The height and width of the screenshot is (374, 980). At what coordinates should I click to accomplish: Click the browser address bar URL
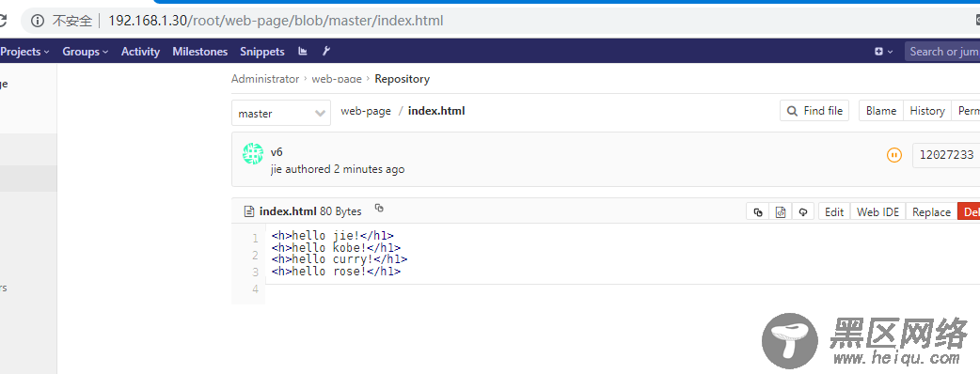coord(276,21)
